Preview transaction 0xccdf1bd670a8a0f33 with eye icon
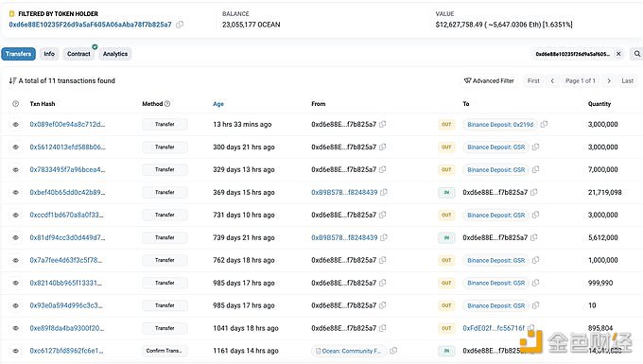This screenshot has width=643, height=364. pyautogui.click(x=15, y=215)
